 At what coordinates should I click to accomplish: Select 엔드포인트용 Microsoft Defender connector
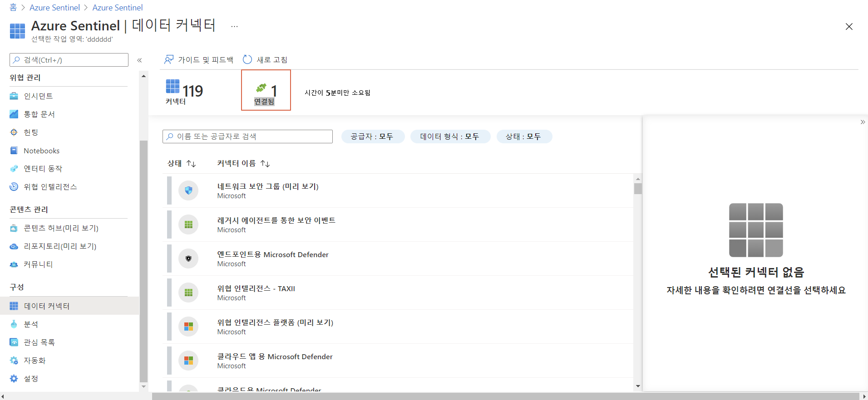tap(398, 259)
